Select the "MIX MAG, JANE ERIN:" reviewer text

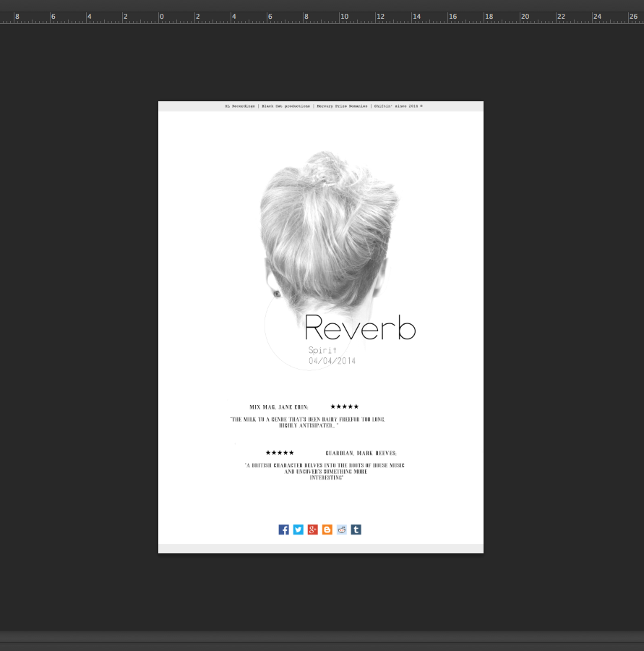pos(279,407)
